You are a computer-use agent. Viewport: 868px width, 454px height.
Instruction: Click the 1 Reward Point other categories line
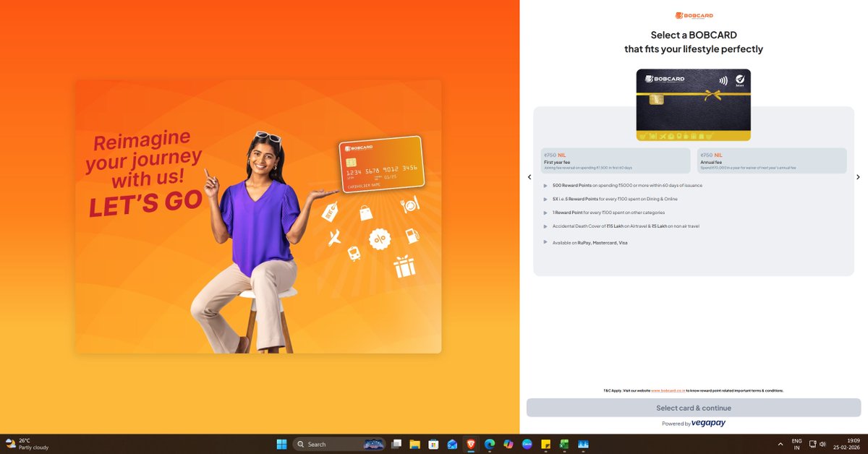coord(608,213)
